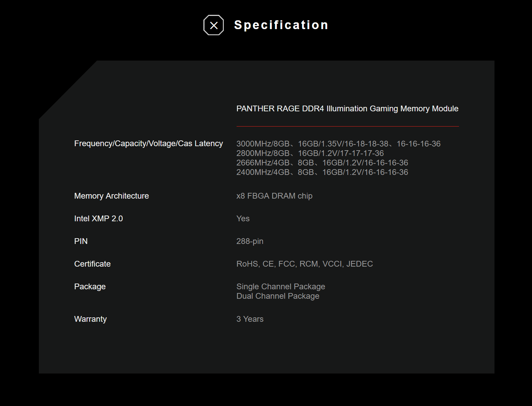532x406 pixels.
Task: Select the 3 Years warranty value
Action: pos(250,319)
